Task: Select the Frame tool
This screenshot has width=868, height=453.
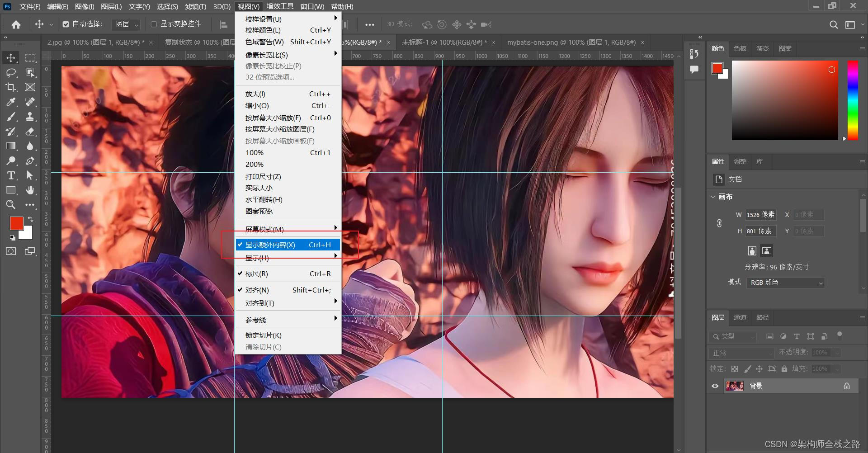Action: tap(30, 87)
